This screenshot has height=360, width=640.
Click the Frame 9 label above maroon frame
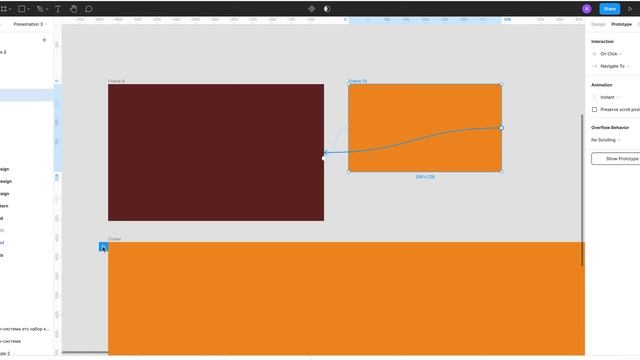116,81
